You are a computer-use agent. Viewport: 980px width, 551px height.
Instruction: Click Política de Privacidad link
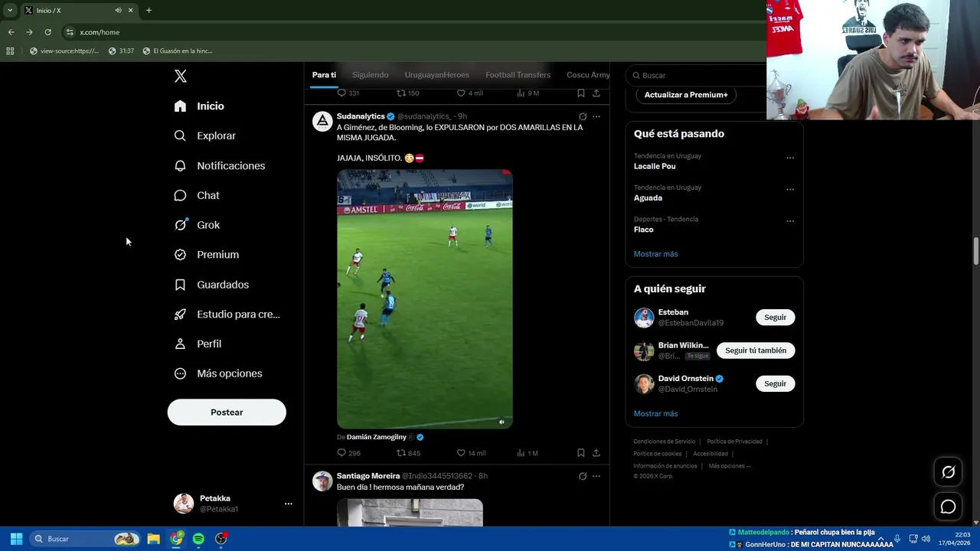(x=734, y=442)
